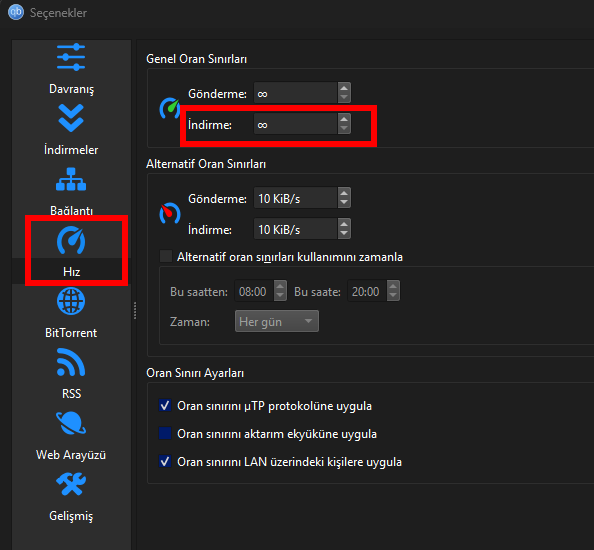The height and width of the screenshot is (550, 594).
Task: Open the BitTorrent globe settings page
Action: pos(71,313)
